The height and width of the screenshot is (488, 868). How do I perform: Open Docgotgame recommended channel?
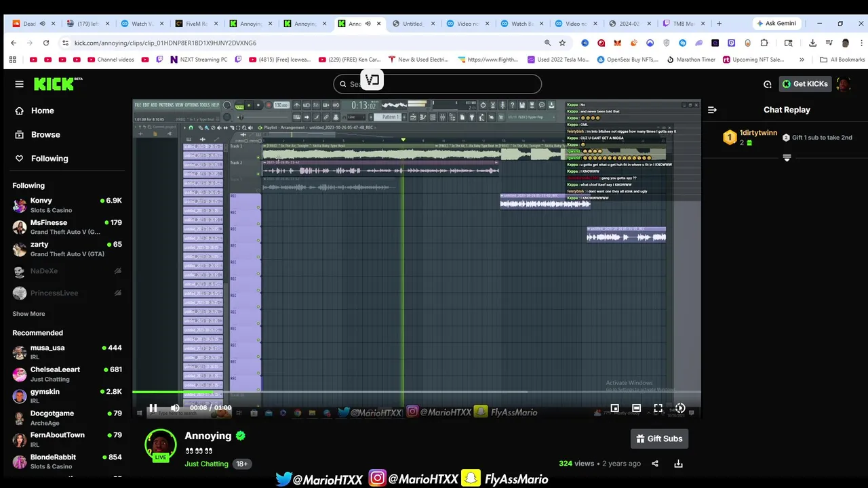pos(66,418)
